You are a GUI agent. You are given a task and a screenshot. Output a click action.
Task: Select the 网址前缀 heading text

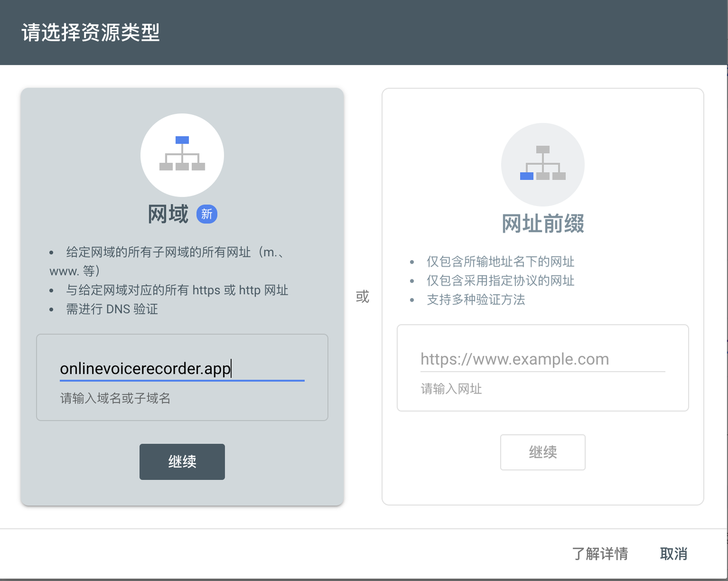pyautogui.click(x=543, y=224)
